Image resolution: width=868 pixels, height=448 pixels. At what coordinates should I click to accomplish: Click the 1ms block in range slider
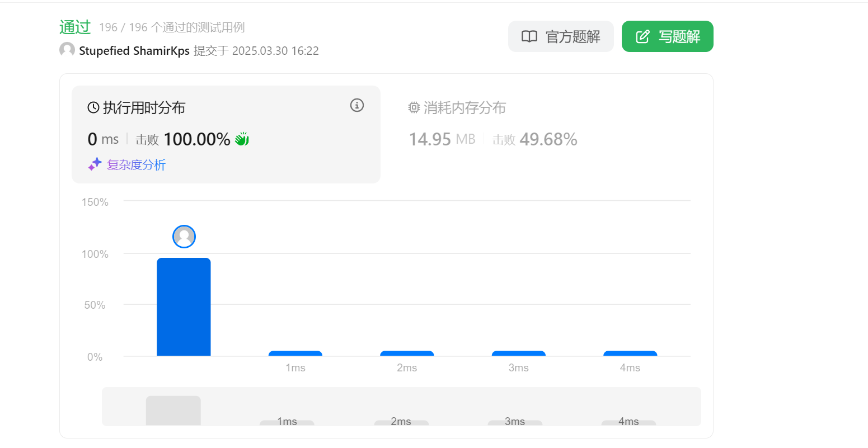click(x=287, y=423)
